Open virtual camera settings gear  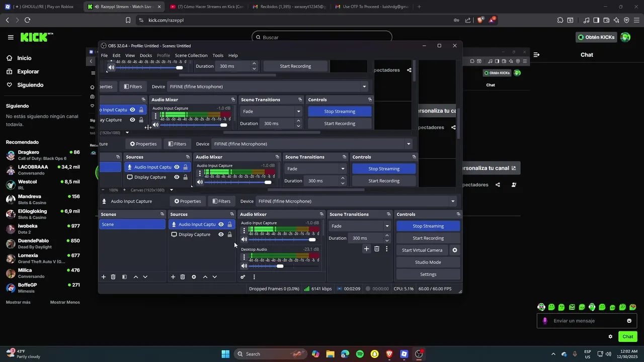tap(455, 250)
